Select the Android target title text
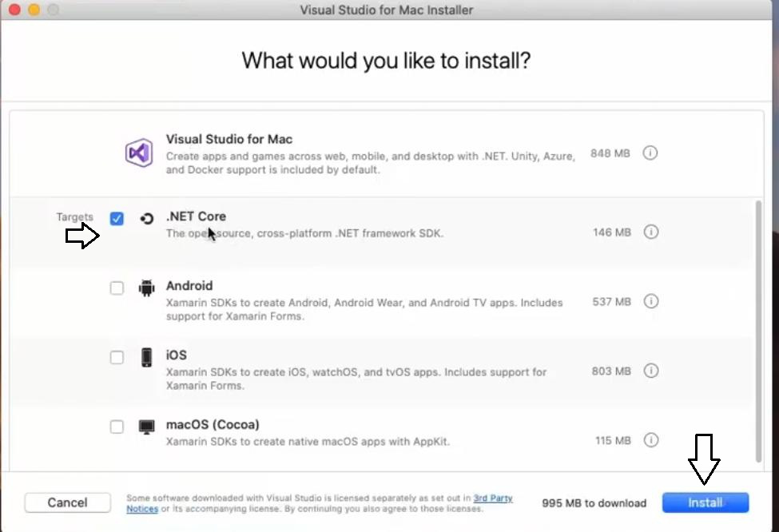The width and height of the screenshot is (779, 532). point(189,286)
